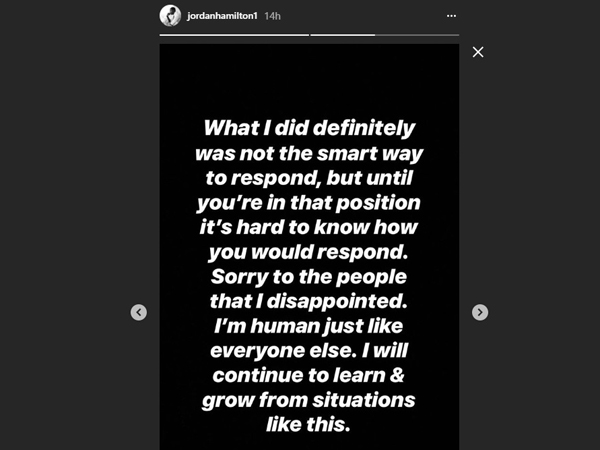
Task: Advance to next story with right arrow
Action: [480, 312]
